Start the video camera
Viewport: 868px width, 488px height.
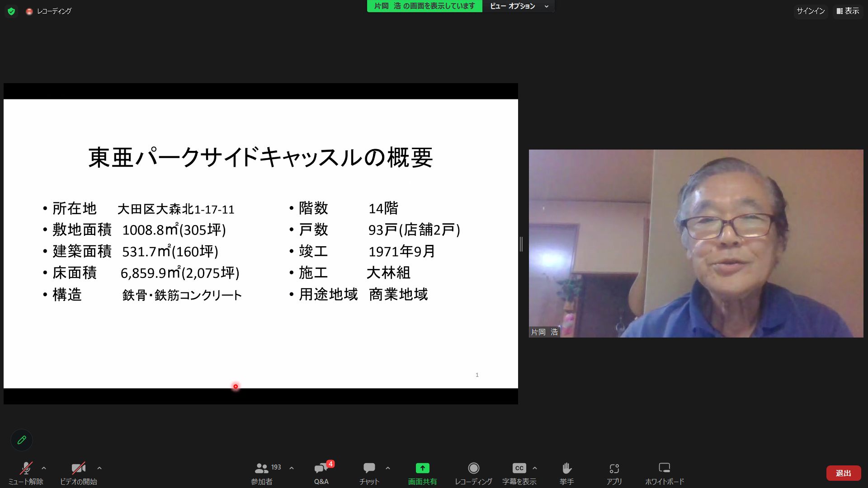point(79,473)
